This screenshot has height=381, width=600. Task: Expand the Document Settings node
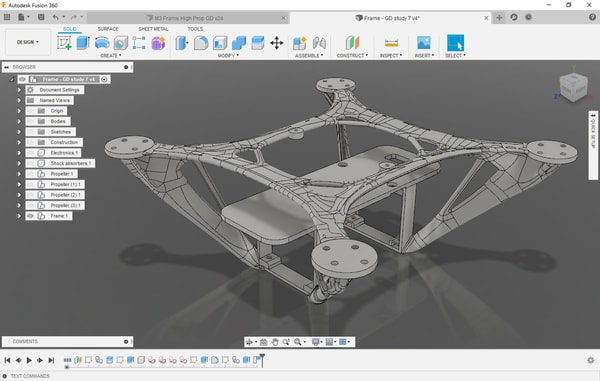click(x=19, y=90)
